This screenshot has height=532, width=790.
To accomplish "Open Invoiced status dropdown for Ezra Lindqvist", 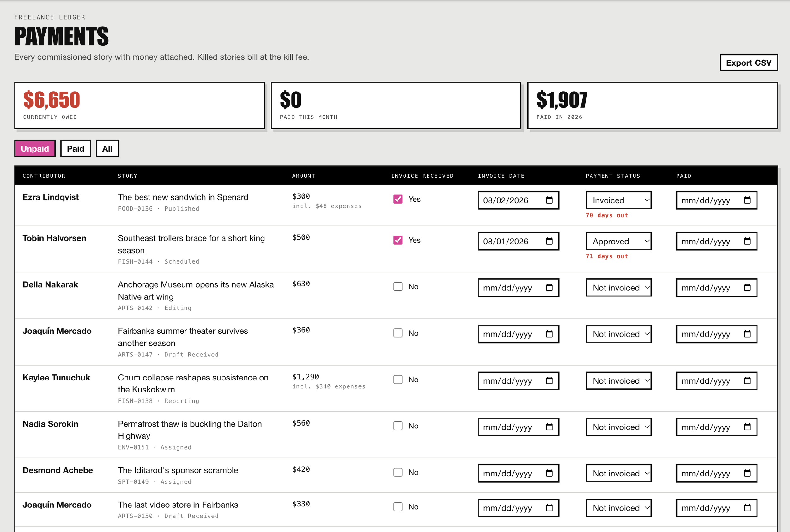I will 618,200.
